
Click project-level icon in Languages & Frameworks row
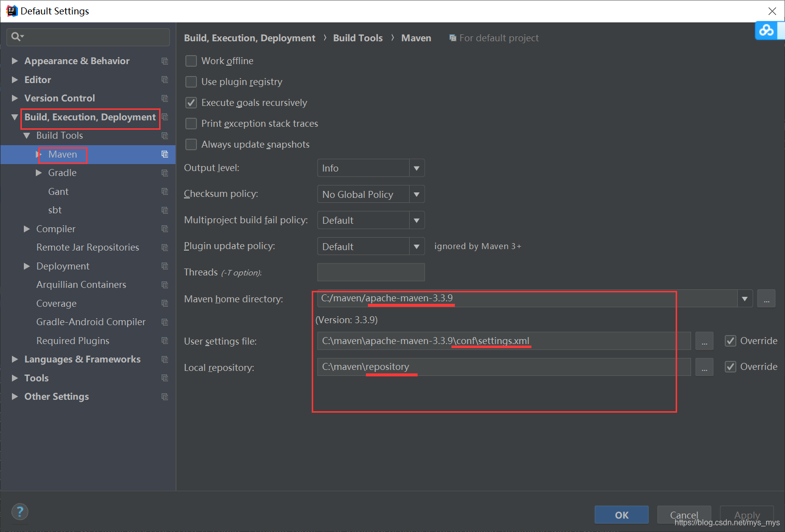[165, 359]
